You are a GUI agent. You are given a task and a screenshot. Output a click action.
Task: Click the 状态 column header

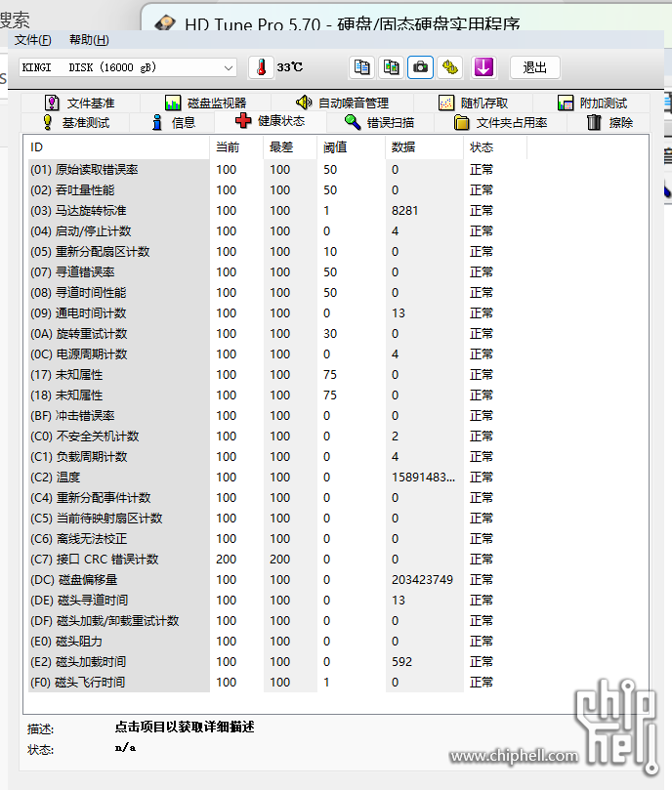coord(495,147)
